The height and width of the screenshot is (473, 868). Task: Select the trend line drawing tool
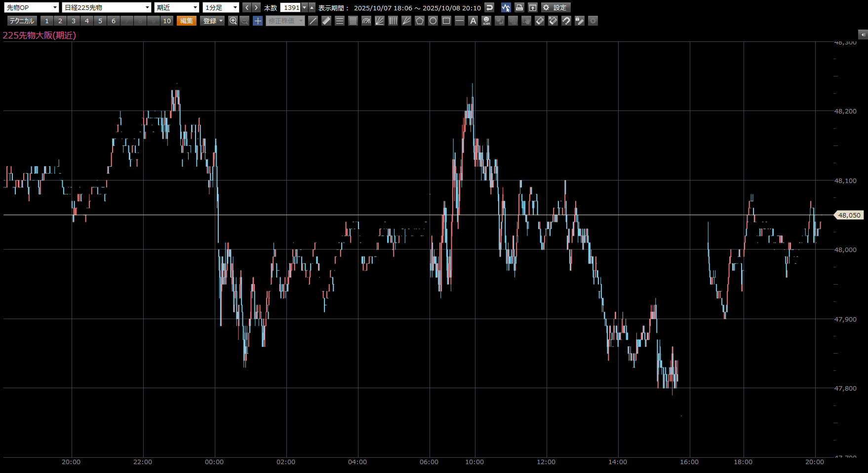pyautogui.click(x=313, y=21)
